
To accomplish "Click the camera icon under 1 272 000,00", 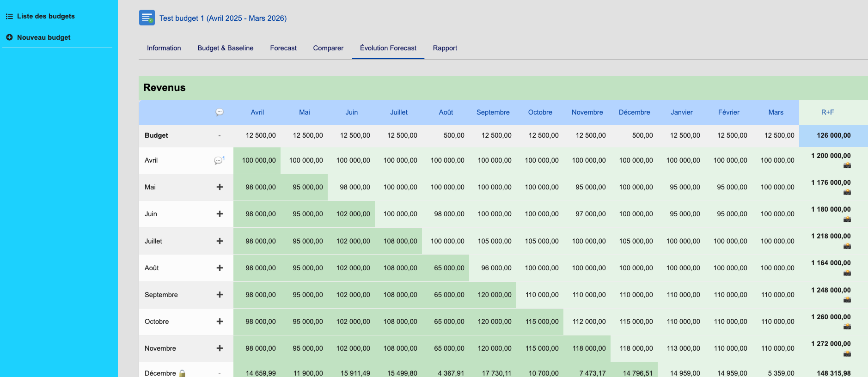I will tap(847, 353).
